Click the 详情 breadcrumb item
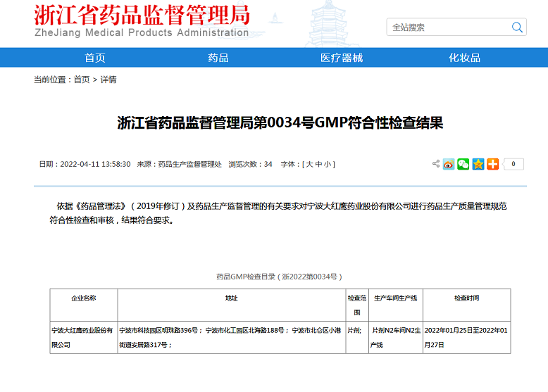548x392 pixels. (x=108, y=80)
